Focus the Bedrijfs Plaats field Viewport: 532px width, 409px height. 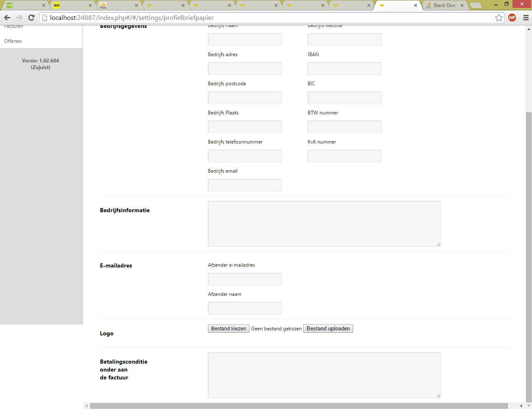pyautogui.click(x=245, y=127)
